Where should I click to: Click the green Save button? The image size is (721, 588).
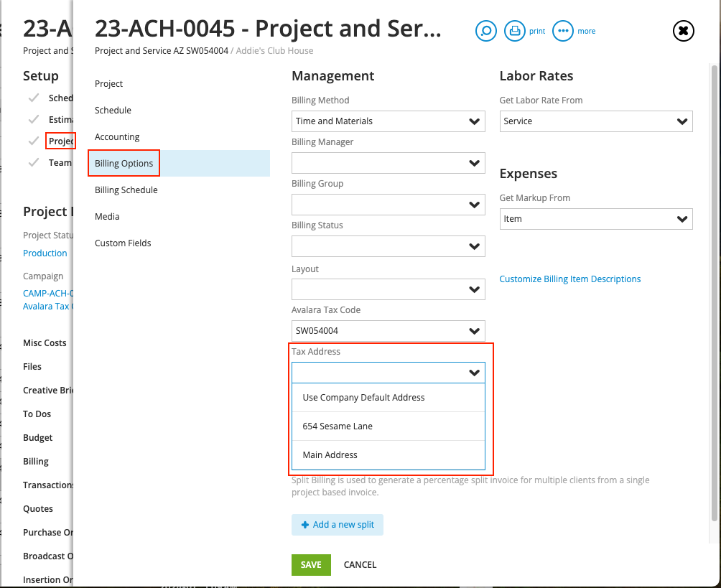311,565
